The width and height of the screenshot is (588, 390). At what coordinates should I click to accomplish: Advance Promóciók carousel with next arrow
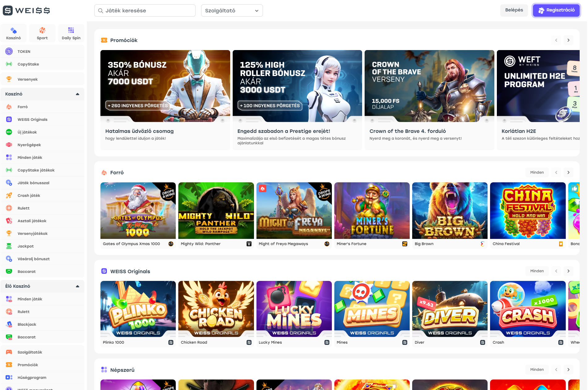click(x=568, y=40)
